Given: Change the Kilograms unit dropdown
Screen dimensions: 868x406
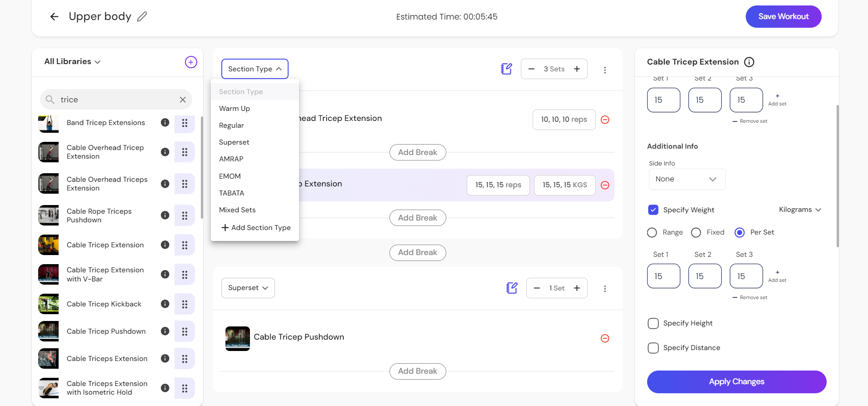Looking at the screenshot, I should (799, 210).
